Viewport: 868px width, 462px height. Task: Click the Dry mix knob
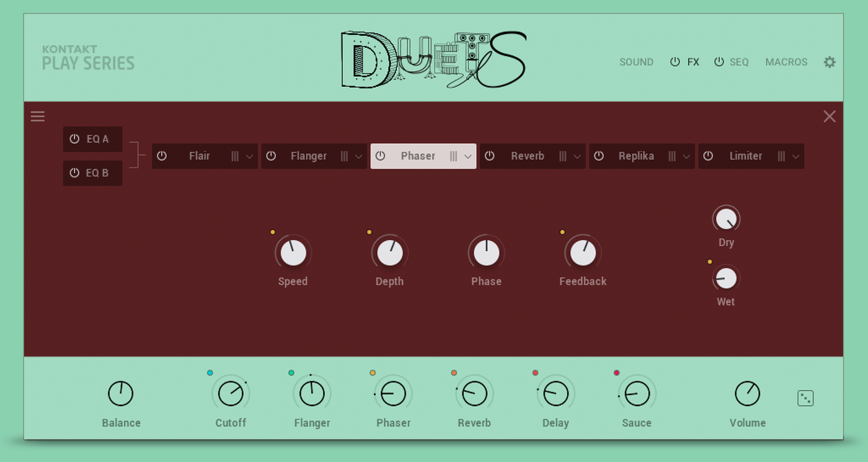pos(726,219)
